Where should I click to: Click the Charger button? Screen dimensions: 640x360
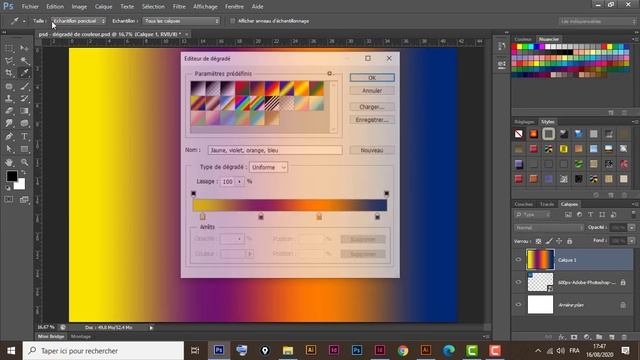click(x=372, y=107)
